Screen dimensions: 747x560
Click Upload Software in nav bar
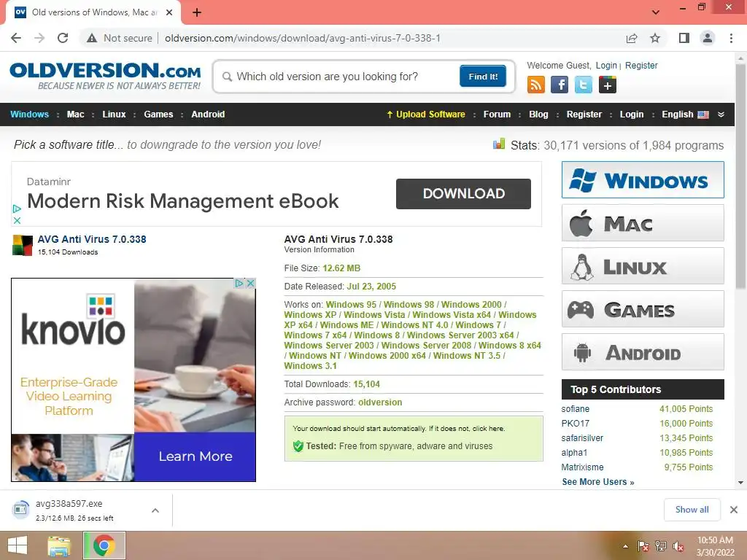point(426,114)
